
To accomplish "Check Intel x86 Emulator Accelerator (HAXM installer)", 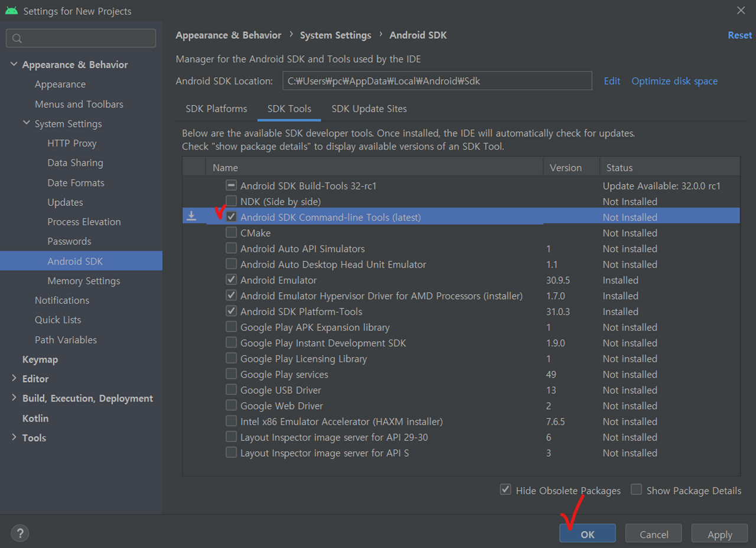I will [232, 421].
